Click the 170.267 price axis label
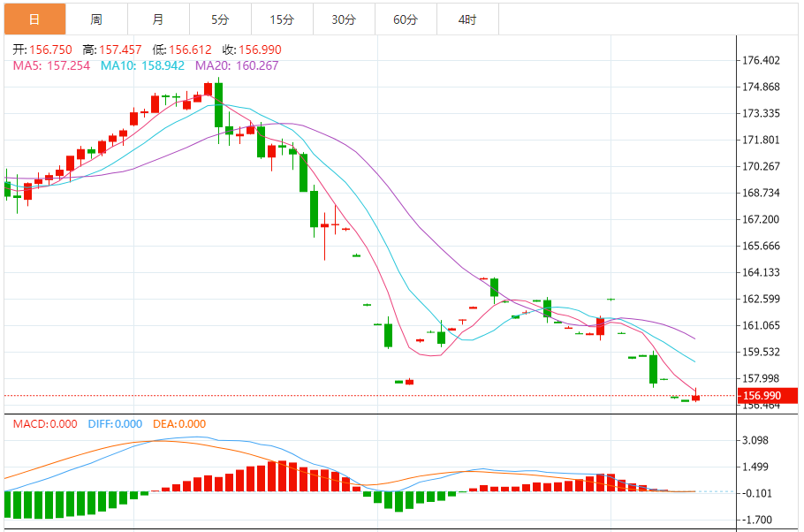 762,166
